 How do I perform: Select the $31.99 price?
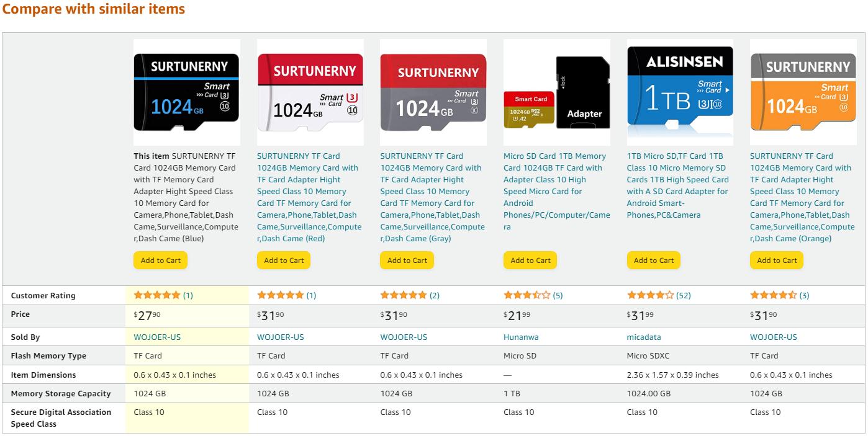tap(641, 316)
